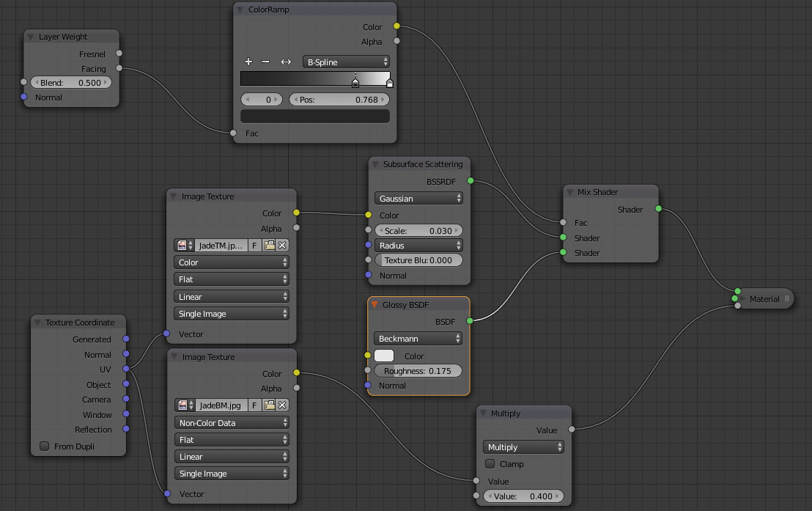
Task: Click the BSSRDF output socket
Action: 470,181
